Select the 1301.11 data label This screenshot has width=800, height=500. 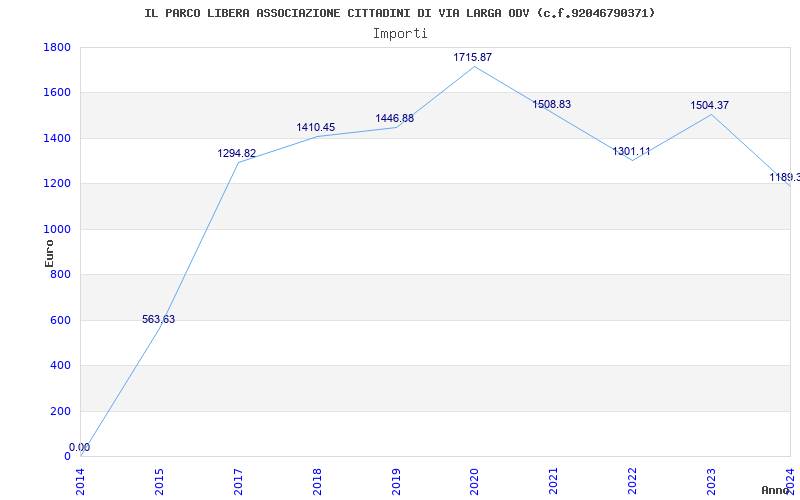point(631,152)
